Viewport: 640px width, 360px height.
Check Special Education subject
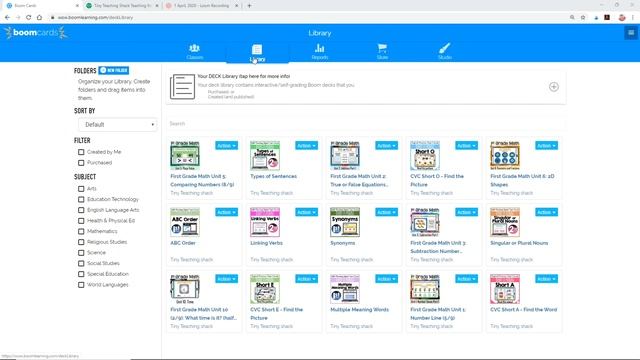tap(81, 274)
